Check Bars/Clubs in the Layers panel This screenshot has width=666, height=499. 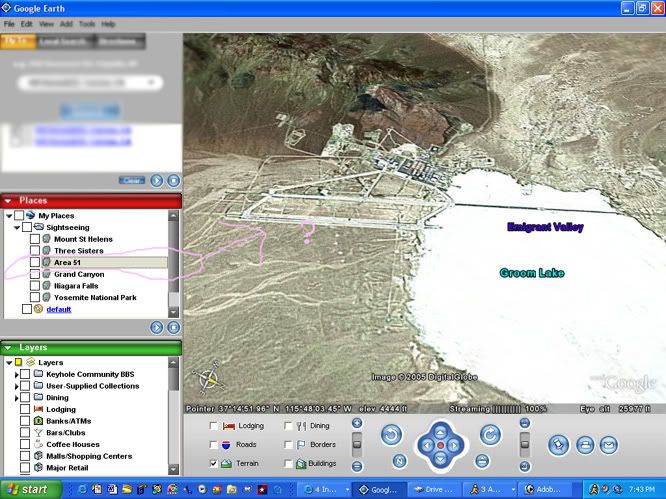(25, 433)
